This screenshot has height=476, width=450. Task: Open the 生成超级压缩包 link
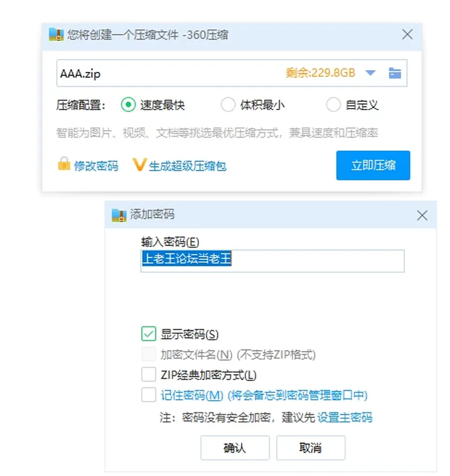tap(187, 166)
